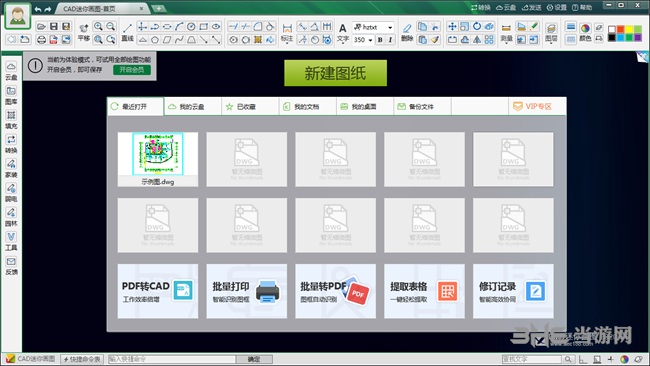The height and width of the screenshot is (366, 650).
Task: Select the rectangle drawing tool
Action: [204, 27]
